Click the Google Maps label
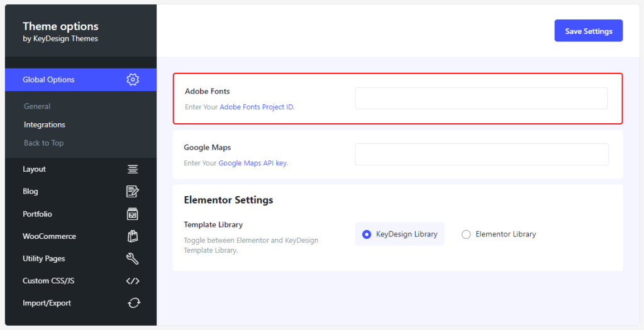Screen dimensions: 644x330 (x=207, y=147)
